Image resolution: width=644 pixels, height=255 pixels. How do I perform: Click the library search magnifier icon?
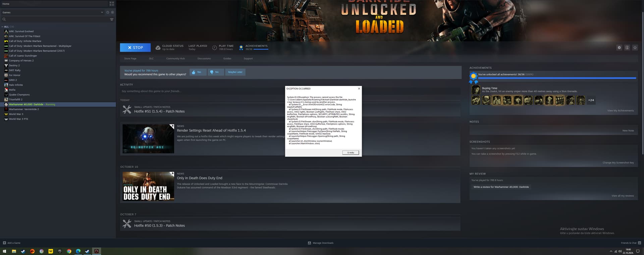(x=4, y=19)
